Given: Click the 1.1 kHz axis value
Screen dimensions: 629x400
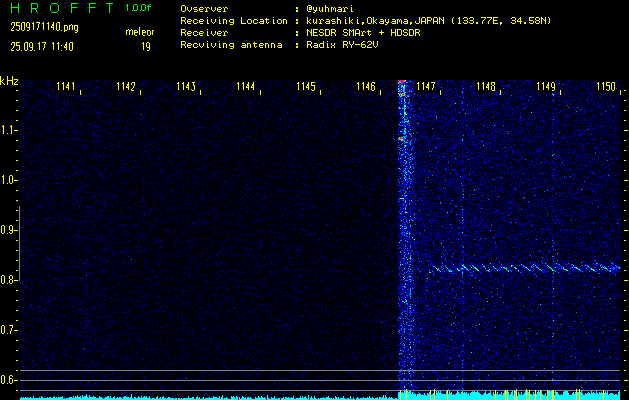Looking at the screenshot, I should [7, 130].
